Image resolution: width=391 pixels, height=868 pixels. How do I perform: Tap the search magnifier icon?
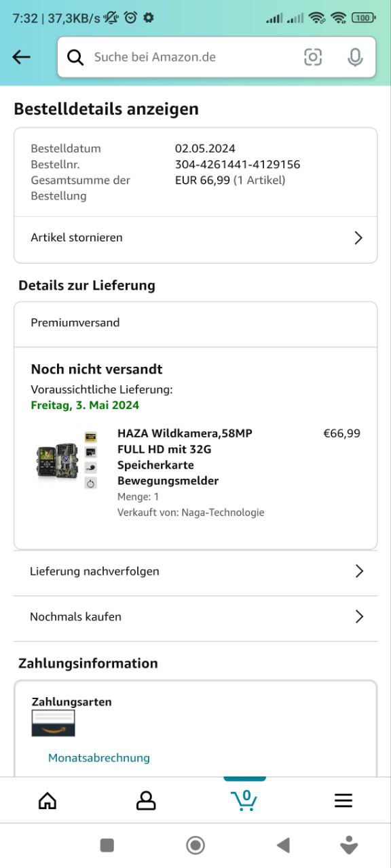point(75,58)
